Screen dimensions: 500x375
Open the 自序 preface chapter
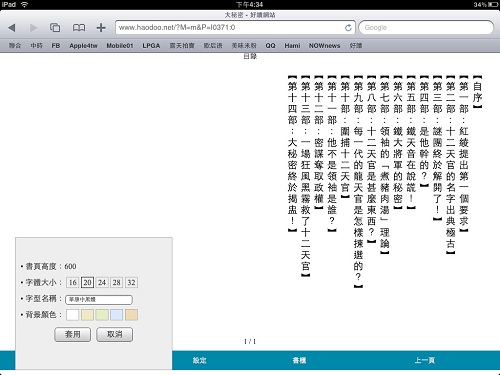[x=477, y=92]
